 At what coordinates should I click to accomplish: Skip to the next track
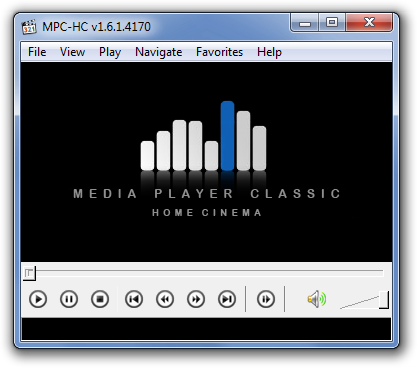pyautogui.click(x=227, y=299)
